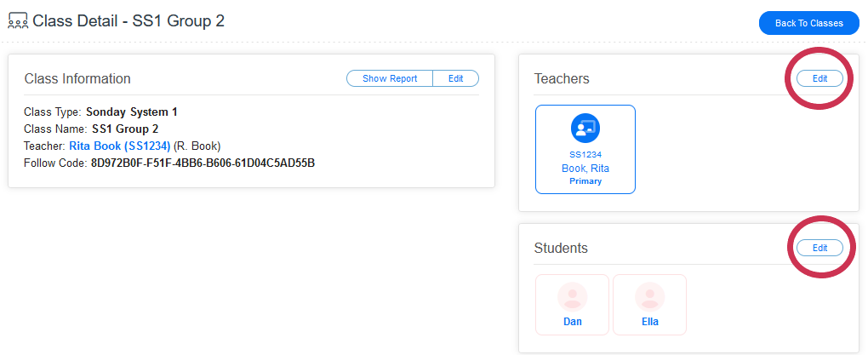Click the Primary label on teacher card
The image size is (868, 355).
click(x=585, y=180)
